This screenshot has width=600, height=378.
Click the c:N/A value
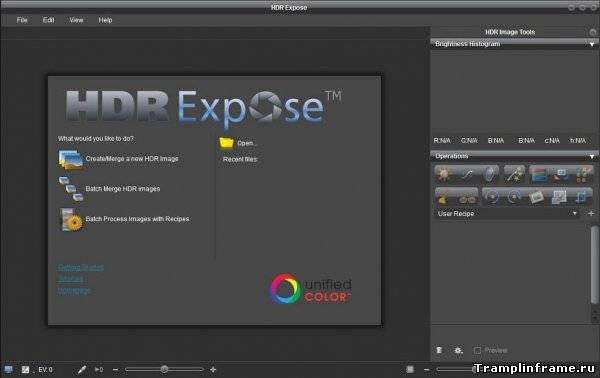[552, 141]
